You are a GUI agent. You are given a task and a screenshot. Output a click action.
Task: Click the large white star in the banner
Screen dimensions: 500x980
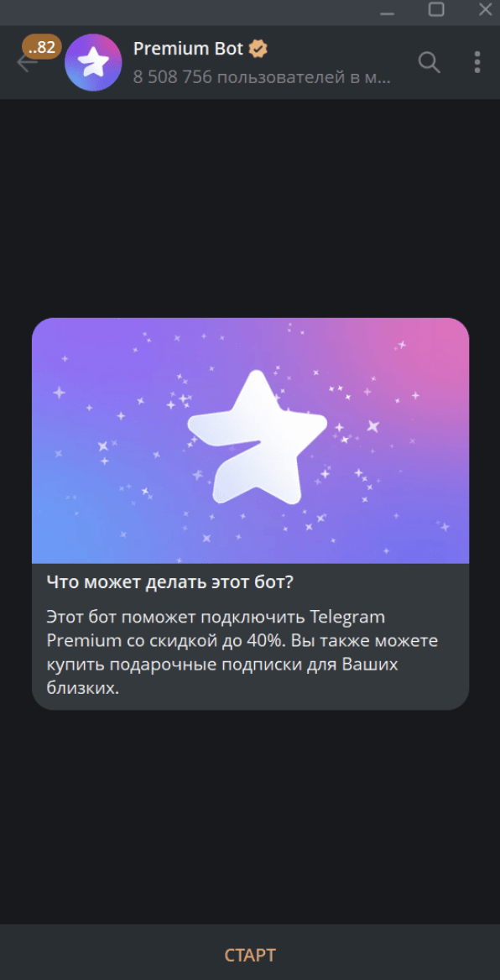click(258, 437)
